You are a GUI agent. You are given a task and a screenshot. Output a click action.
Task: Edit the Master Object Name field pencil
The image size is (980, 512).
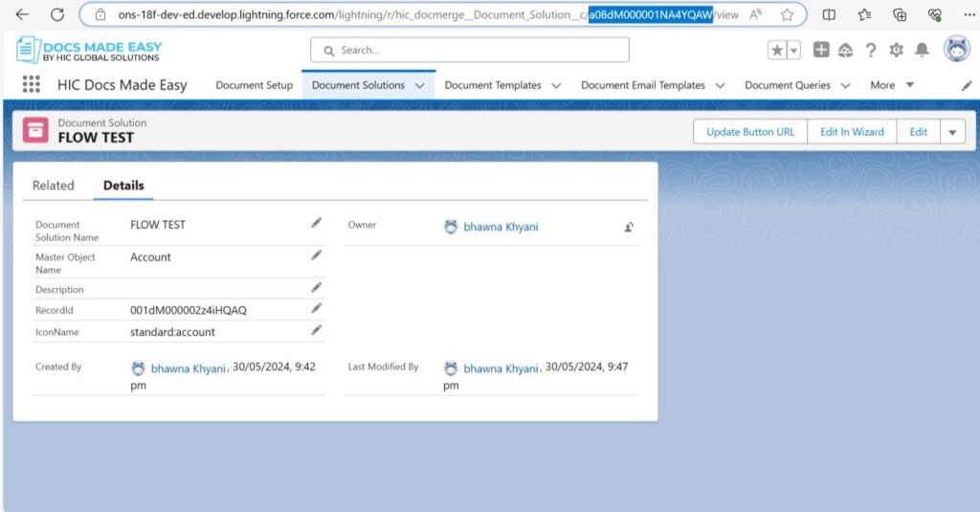(x=316, y=256)
